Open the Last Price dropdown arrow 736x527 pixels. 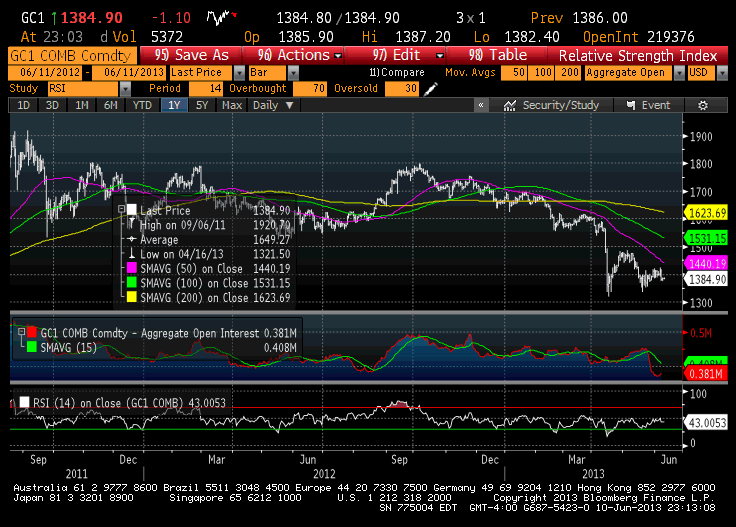[x=239, y=73]
